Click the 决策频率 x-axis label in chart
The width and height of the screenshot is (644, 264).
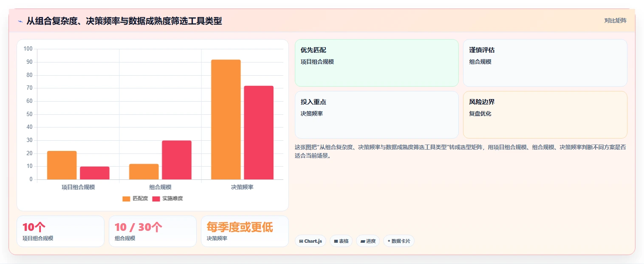click(x=242, y=187)
